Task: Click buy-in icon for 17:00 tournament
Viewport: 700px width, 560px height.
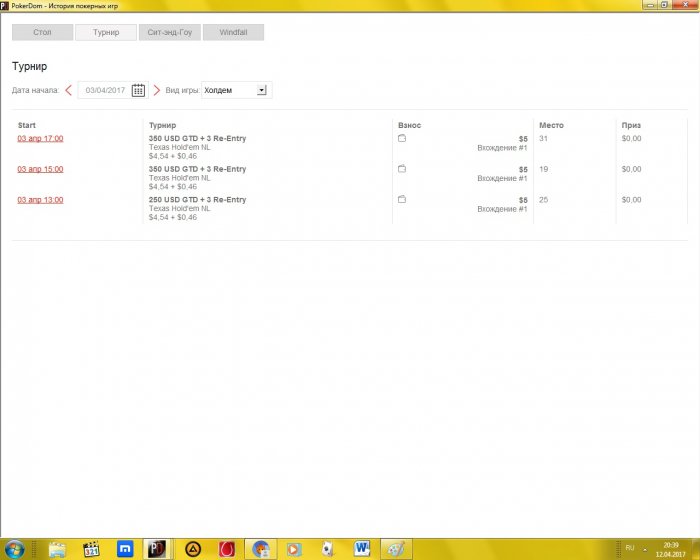Action: [x=402, y=139]
